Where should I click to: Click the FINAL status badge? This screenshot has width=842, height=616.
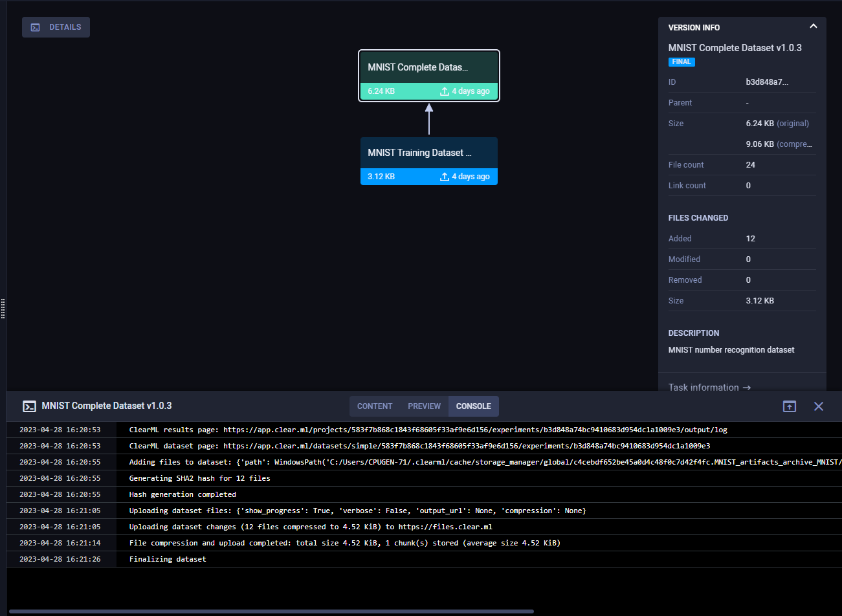pos(681,62)
